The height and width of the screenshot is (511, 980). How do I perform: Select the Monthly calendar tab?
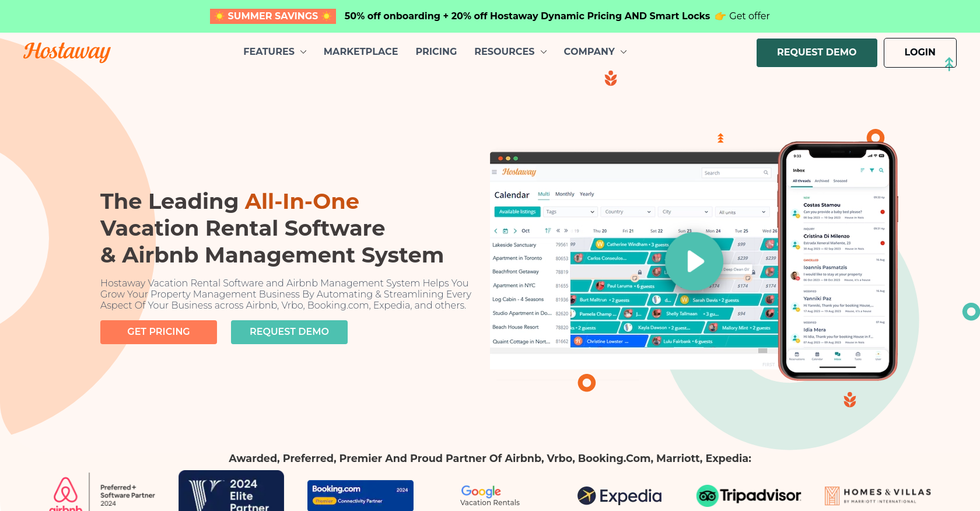[x=565, y=194]
